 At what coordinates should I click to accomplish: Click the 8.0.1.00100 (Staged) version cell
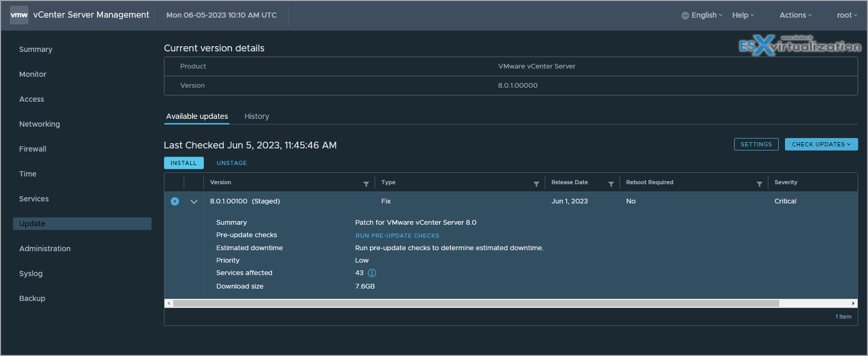tap(245, 201)
